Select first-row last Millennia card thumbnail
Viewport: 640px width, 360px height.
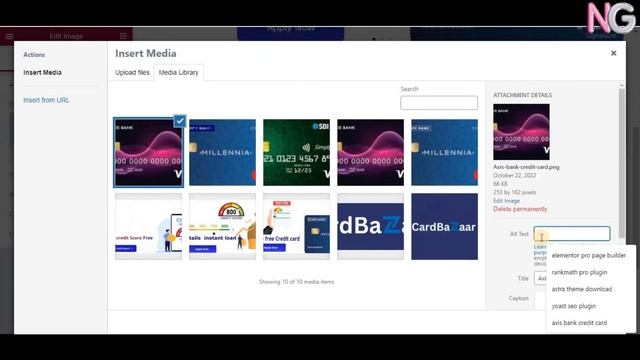coord(444,152)
